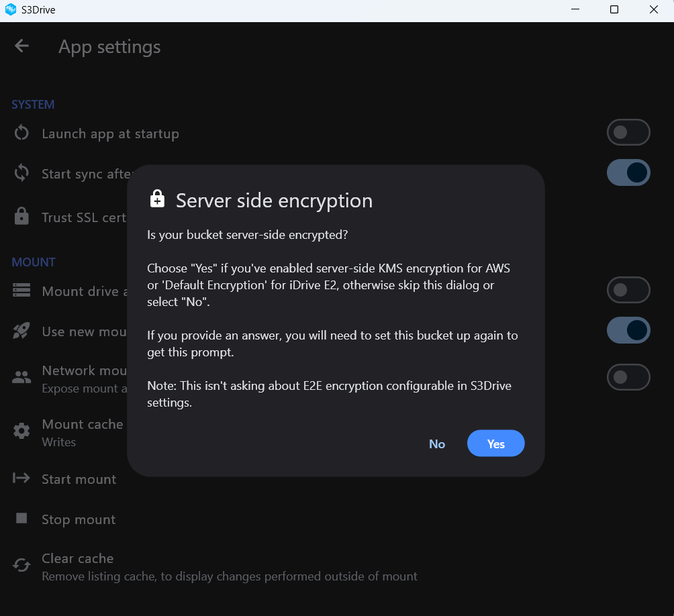Confirm server-side encryption with Yes
Image resolution: width=674 pixels, height=616 pixels.
tap(495, 444)
